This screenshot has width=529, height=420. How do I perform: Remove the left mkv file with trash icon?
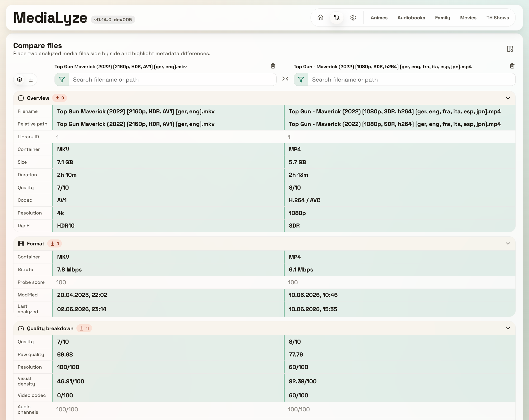(273, 66)
